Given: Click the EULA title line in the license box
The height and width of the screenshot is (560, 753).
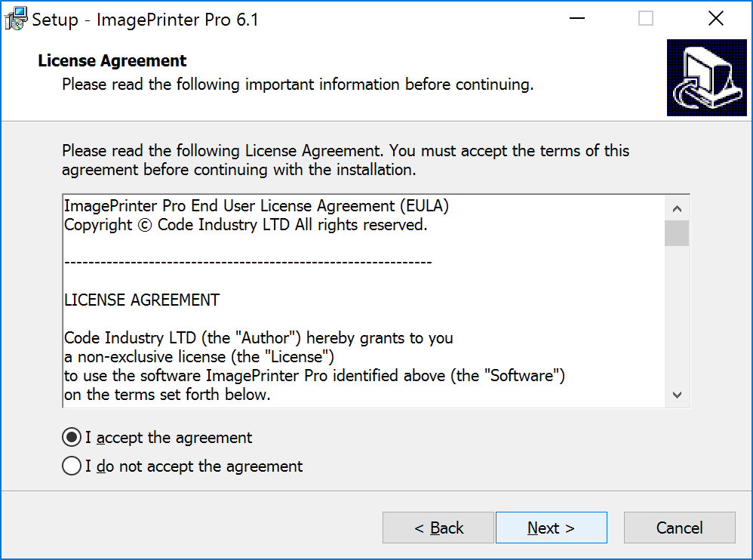Looking at the screenshot, I should tap(257, 206).
